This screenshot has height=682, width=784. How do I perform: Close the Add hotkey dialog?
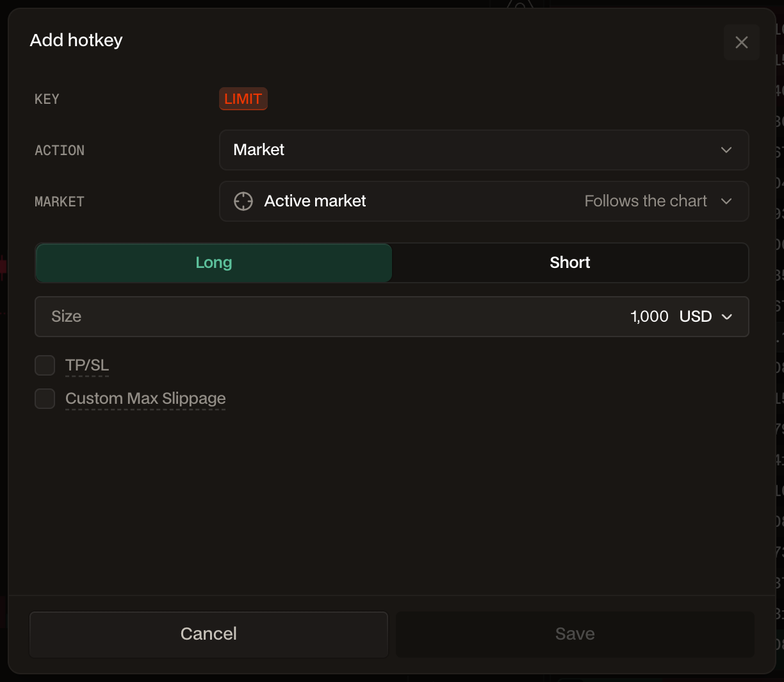741,42
